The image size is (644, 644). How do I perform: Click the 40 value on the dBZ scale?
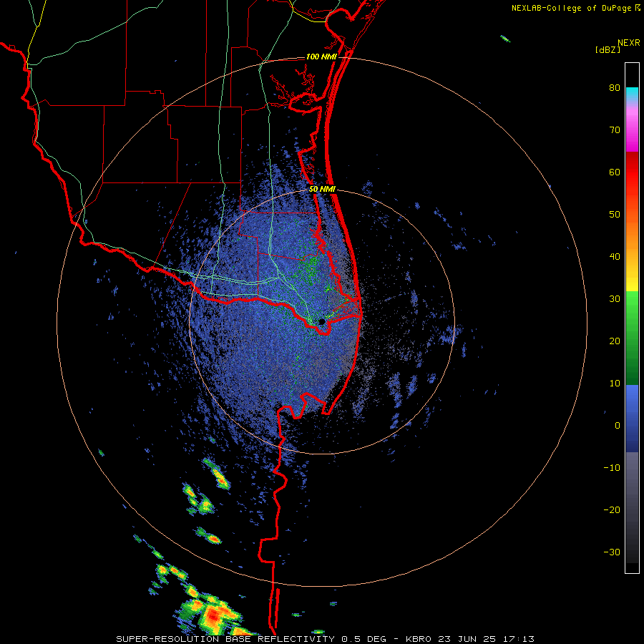tap(615, 257)
